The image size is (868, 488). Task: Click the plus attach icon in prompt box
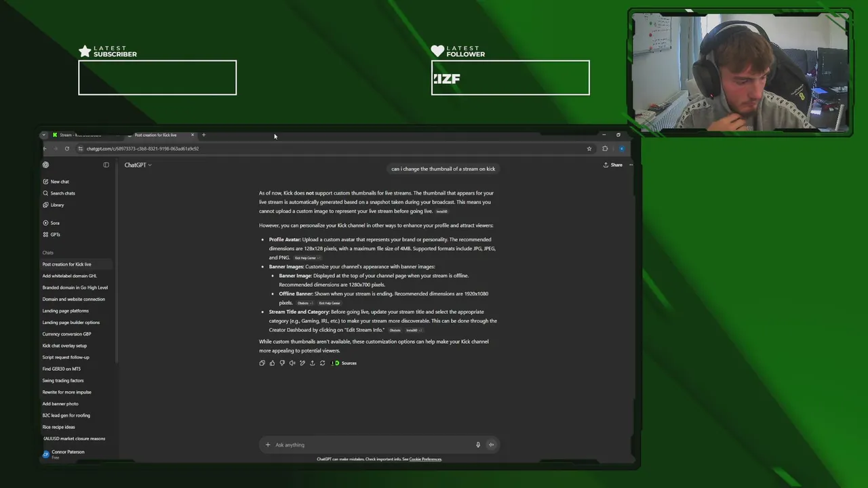pyautogui.click(x=268, y=445)
